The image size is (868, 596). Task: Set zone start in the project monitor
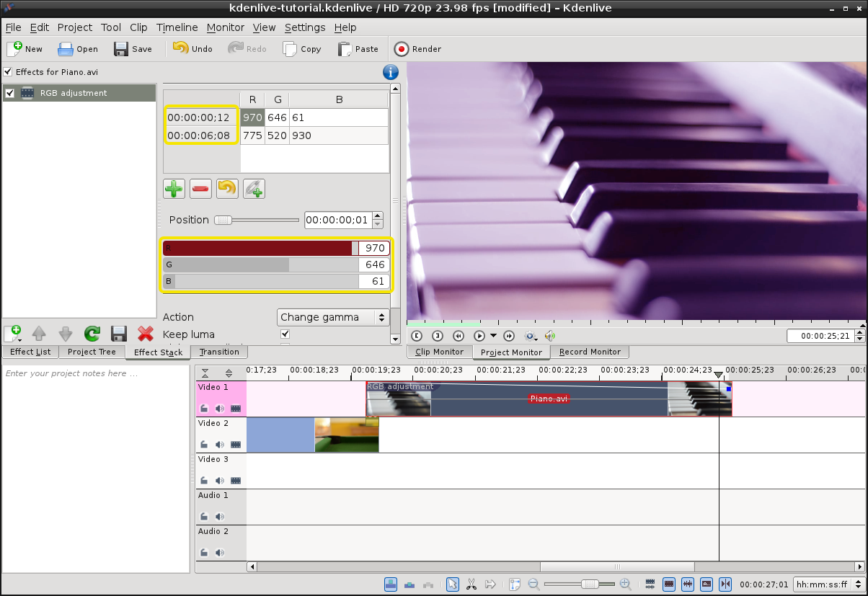pos(416,336)
